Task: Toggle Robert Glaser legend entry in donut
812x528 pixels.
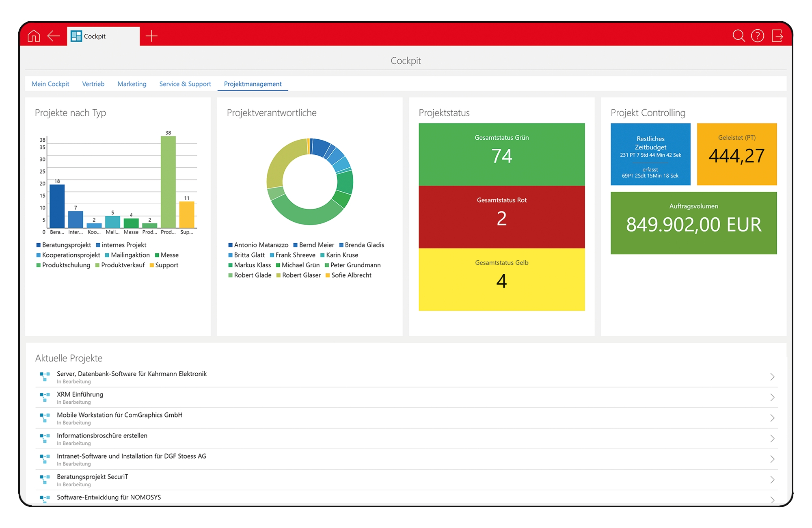Action: (298, 275)
